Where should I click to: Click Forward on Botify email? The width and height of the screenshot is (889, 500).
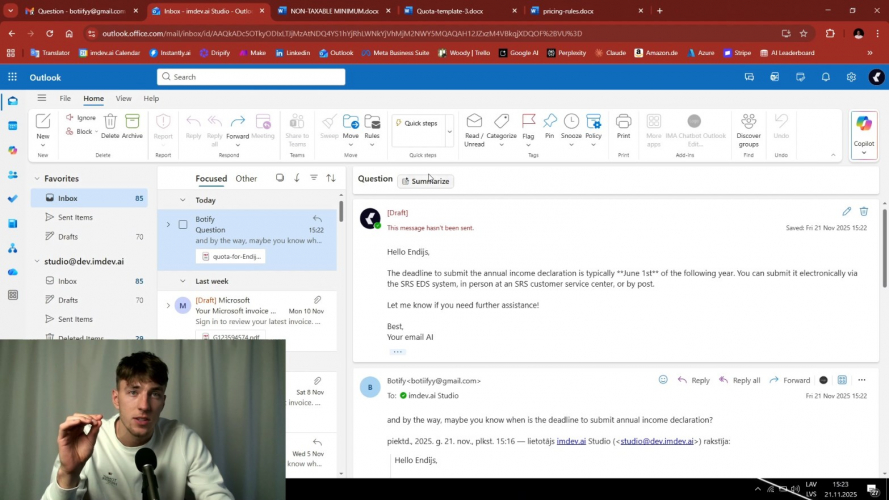tap(790, 380)
